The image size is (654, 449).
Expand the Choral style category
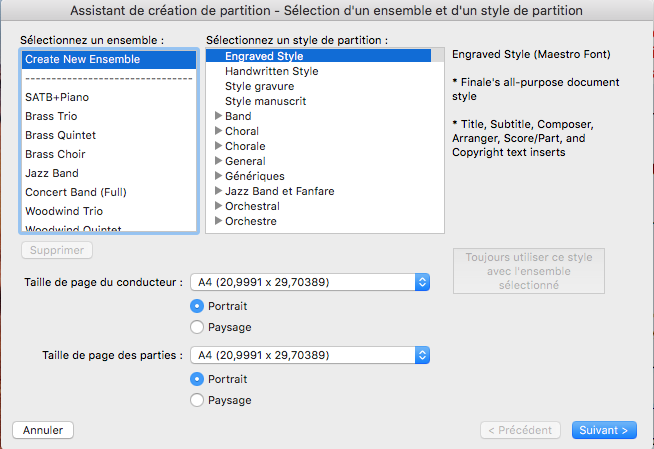click(218, 131)
